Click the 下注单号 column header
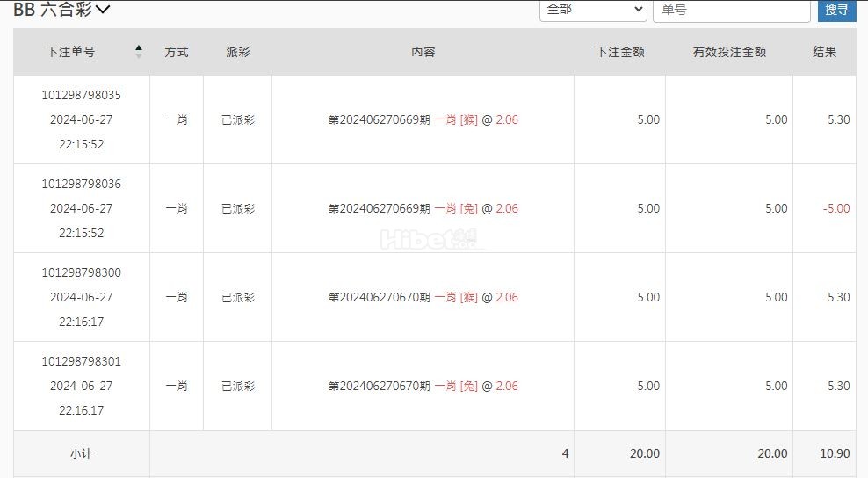868x478 pixels. click(71, 52)
